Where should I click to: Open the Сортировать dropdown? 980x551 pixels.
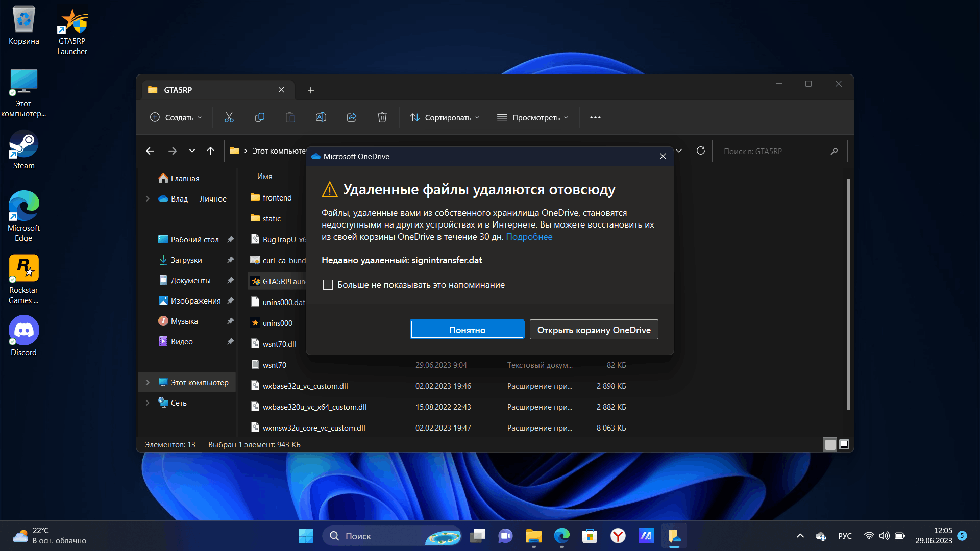pos(445,117)
